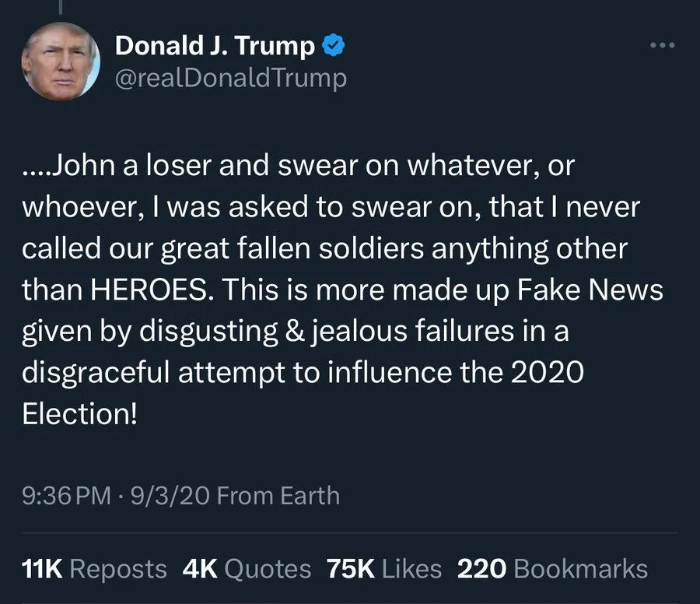700x604 pixels.
Task: Click the 4K quote count number
Action: pos(200,568)
